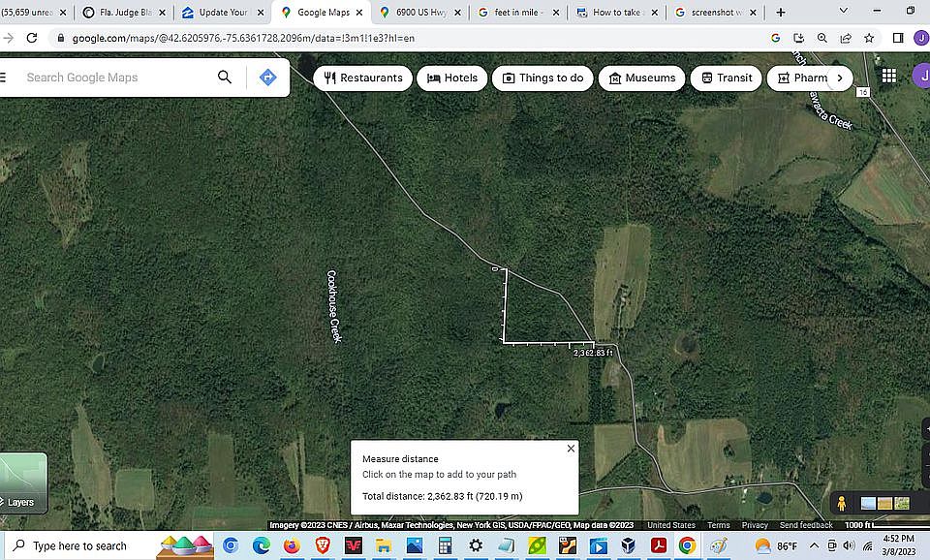The height and width of the screenshot is (560, 930).
Task: Show hidden system tray icons
Action: tap(814, 545)
